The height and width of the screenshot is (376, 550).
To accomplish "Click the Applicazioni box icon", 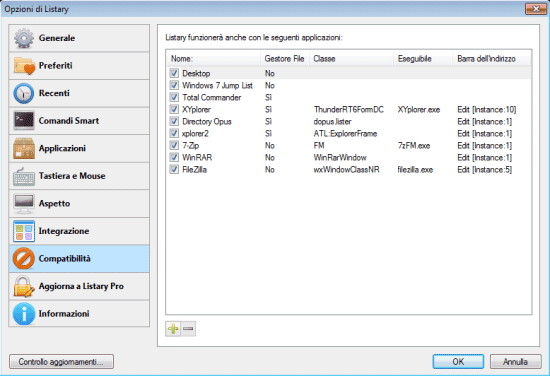I will tap(24, 148).
